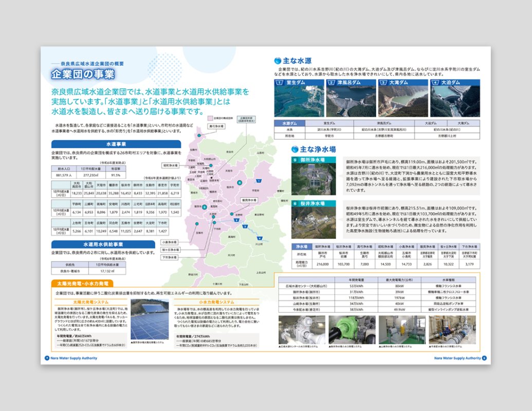Image resolution: width=532 pixels, height=411 pixels.
Task: Select dam marker 3 on the map
Action: 245,227
